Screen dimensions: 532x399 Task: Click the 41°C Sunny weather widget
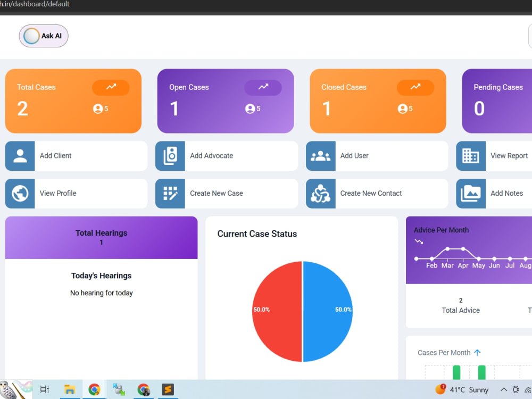tap(462, 389)
